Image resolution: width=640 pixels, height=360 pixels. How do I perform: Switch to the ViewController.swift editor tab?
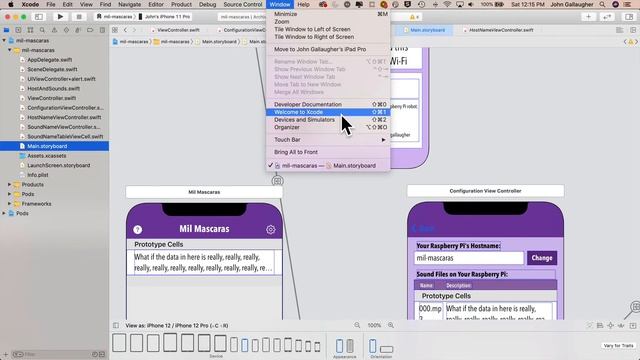tap(178, 30)
